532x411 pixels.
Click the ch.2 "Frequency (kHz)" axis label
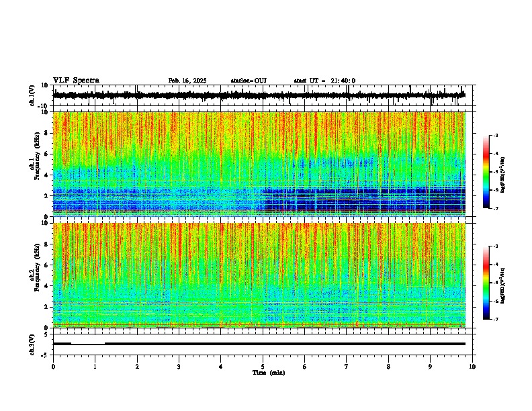click(x=38, y=267)
